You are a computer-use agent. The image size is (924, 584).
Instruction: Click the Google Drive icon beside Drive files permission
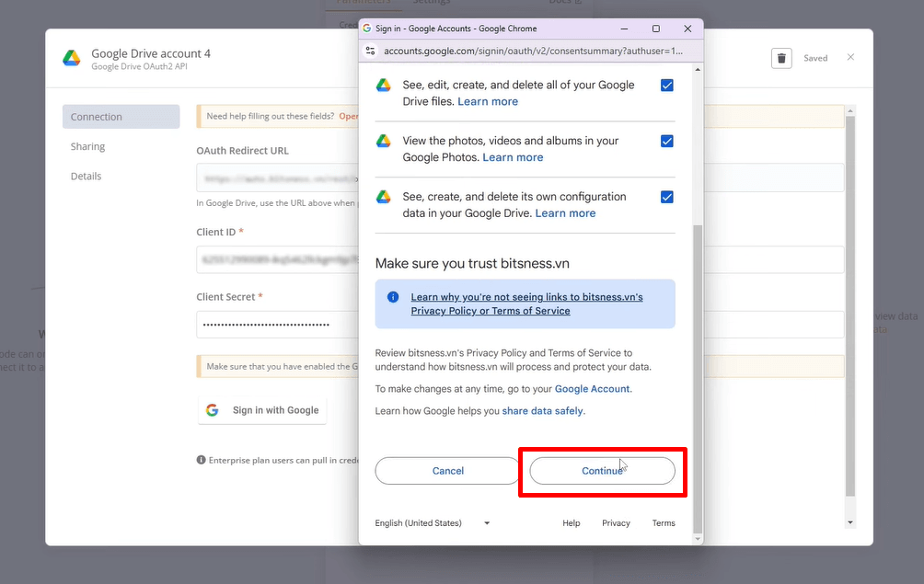tap(384, 86)
